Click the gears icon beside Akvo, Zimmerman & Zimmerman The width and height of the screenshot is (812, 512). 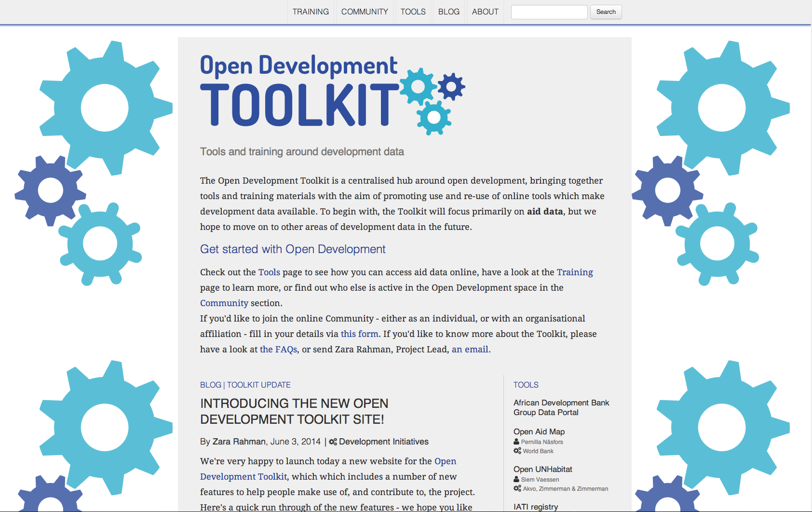pyautogui.click(x=517, y=488)
